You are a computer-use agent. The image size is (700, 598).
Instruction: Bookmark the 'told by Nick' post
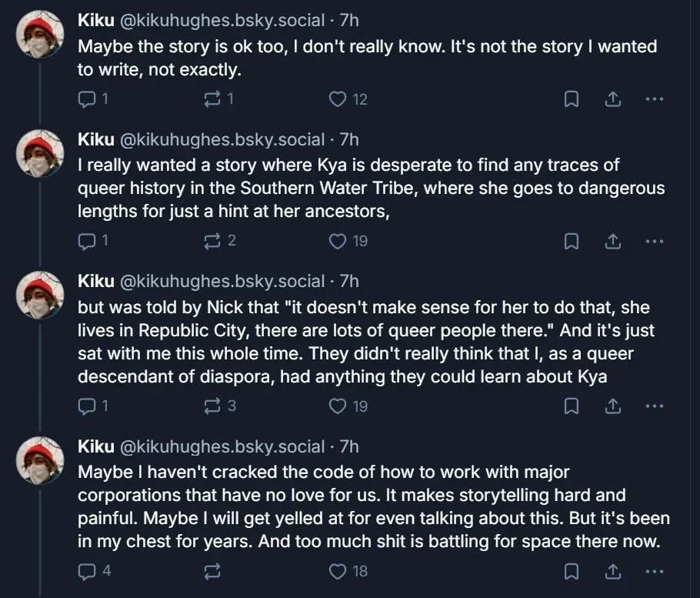point(572,406)
